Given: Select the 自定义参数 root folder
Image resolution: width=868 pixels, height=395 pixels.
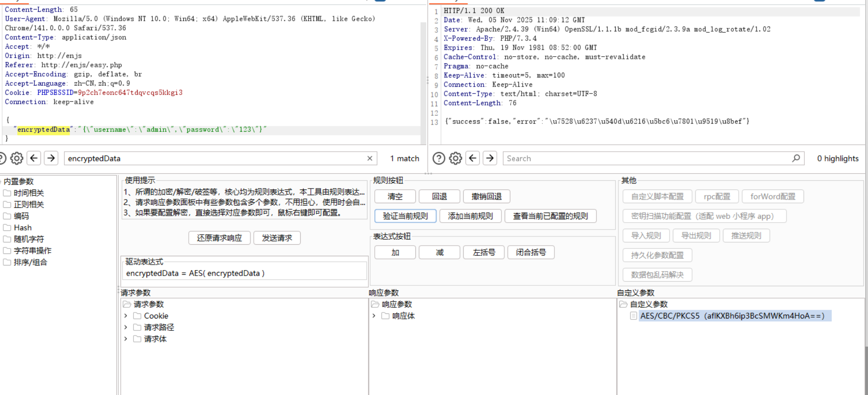Looking at the screenshot, I should tap(644, 304).
